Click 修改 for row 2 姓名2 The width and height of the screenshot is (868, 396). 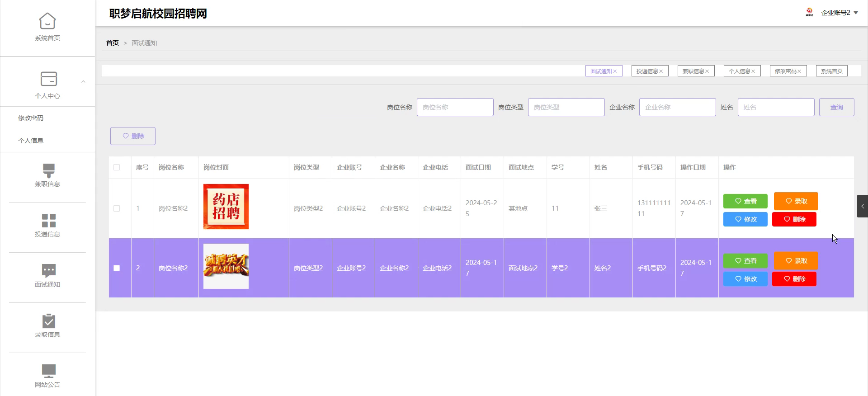click(745, 279)
